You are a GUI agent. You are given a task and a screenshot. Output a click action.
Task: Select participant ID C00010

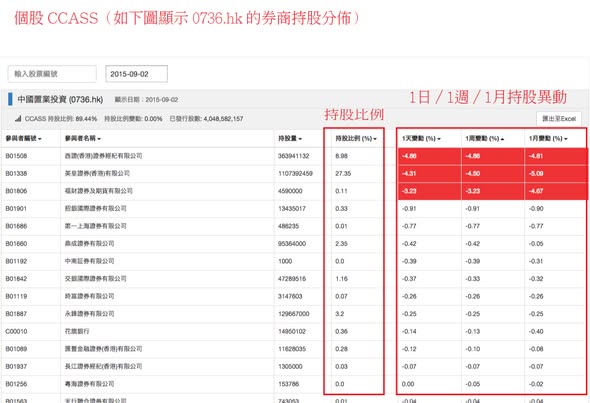click(16, 332)
